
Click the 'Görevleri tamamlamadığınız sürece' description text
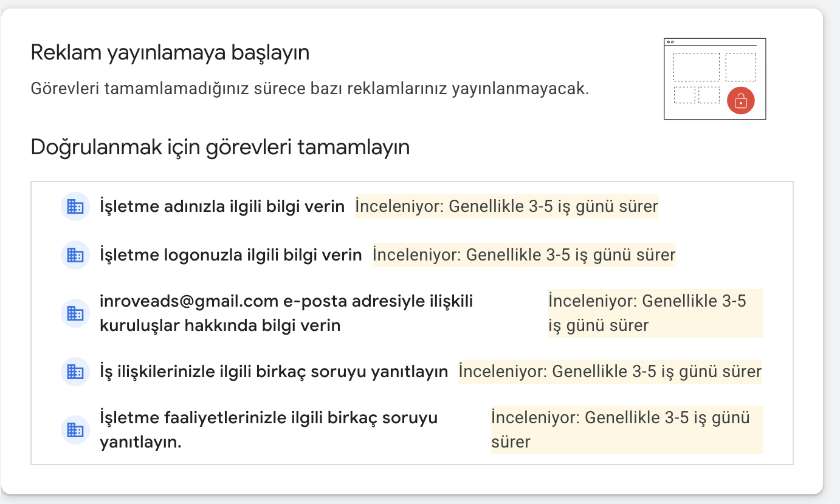(310, 89)
